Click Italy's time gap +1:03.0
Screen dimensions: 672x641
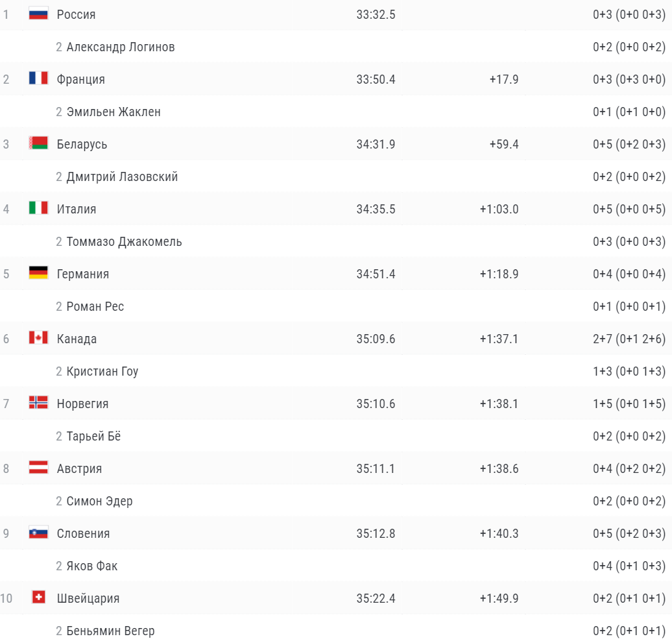499,209
